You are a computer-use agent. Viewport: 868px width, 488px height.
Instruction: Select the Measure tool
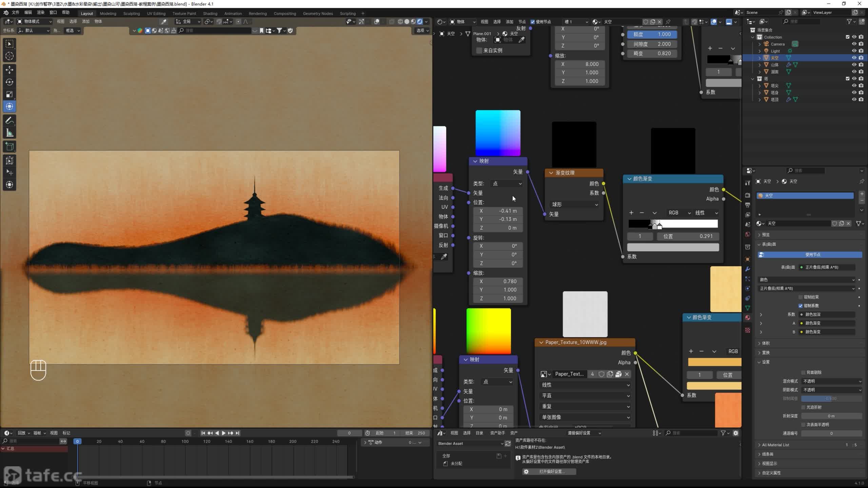9,133
